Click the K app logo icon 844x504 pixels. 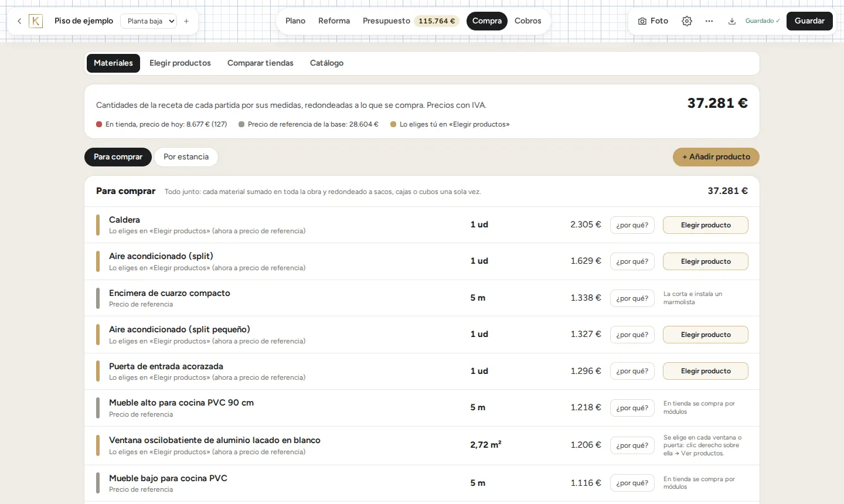pyautogui.click(x=36, y=21)
